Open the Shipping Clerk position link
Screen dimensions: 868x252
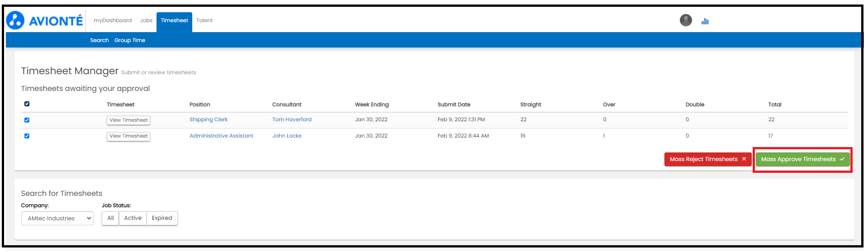[209, 119]
